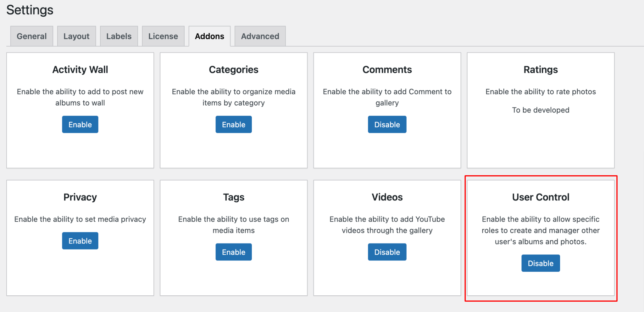Click the Videos card description text

(387, 225)
